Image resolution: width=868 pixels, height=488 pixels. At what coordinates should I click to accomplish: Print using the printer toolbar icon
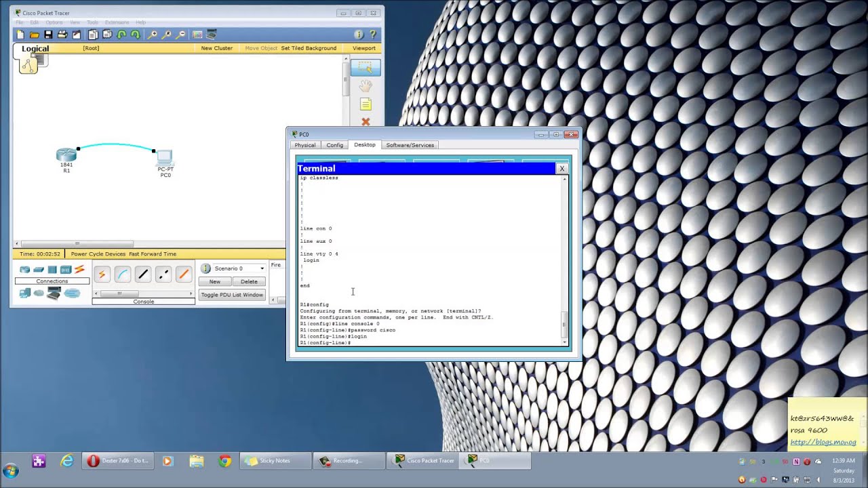(62, 35)
